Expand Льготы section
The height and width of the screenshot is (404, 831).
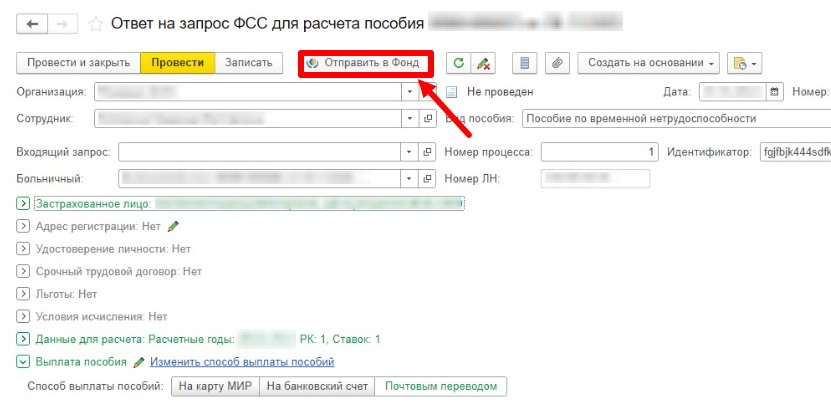click(23, 294)
